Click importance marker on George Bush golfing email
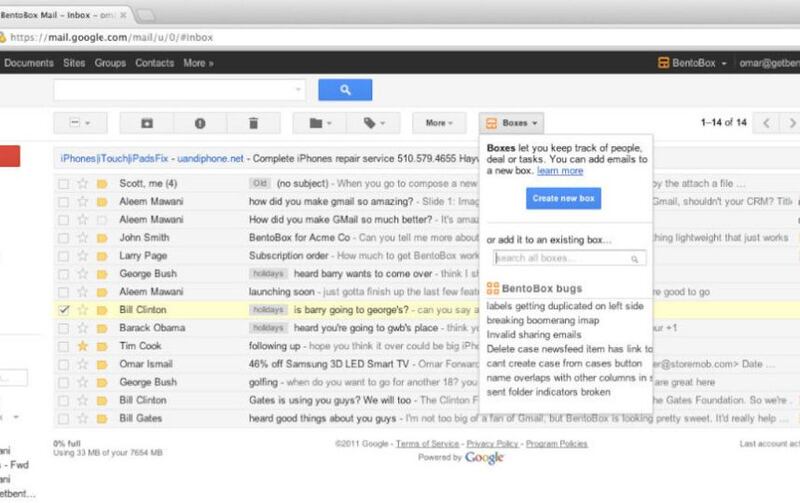Image resolution: width=800 pixels, height=503 pixels. [102, 383]
